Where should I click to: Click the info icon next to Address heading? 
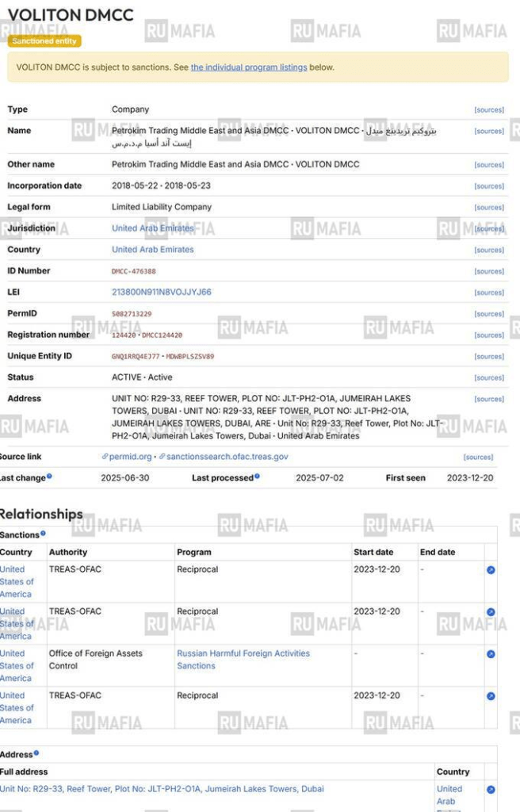pos(36,753)
